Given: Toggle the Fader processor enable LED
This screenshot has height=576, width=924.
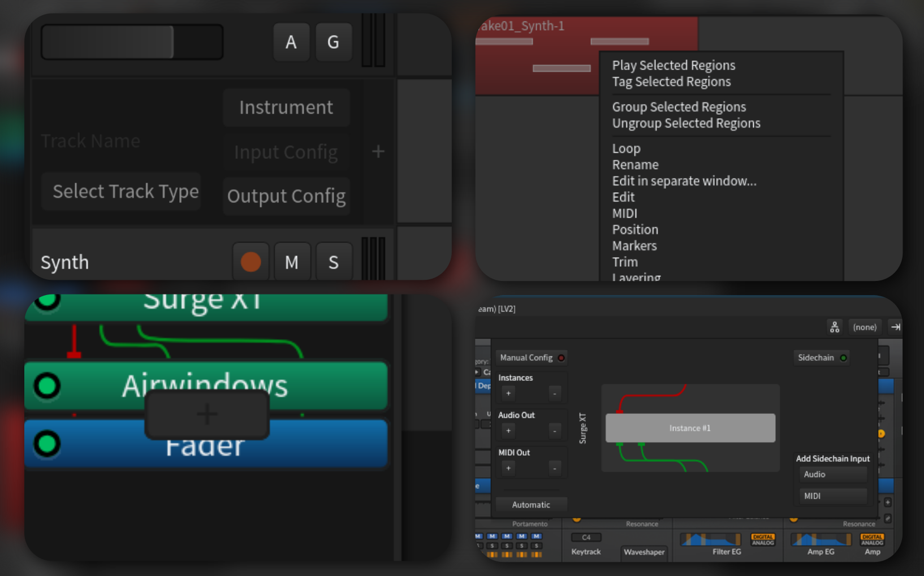Looking at the screenshot, I should (47, 444).
